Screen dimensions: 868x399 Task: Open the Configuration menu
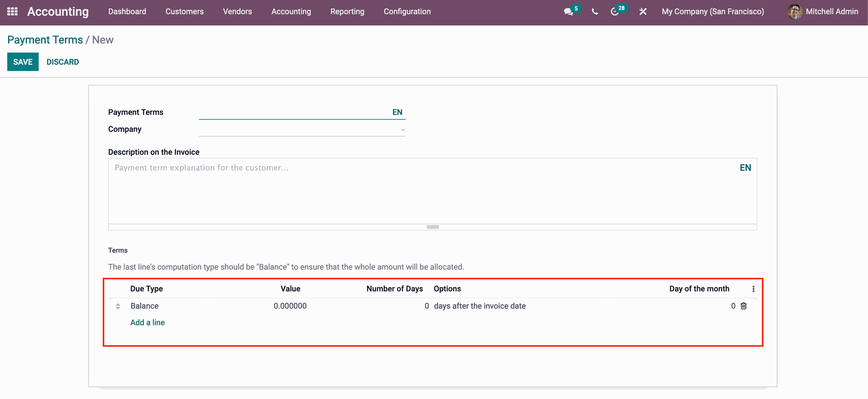(407, 12)
